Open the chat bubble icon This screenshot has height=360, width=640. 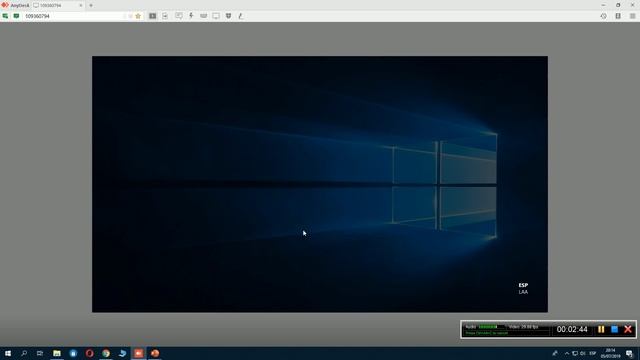click(179, 16)
